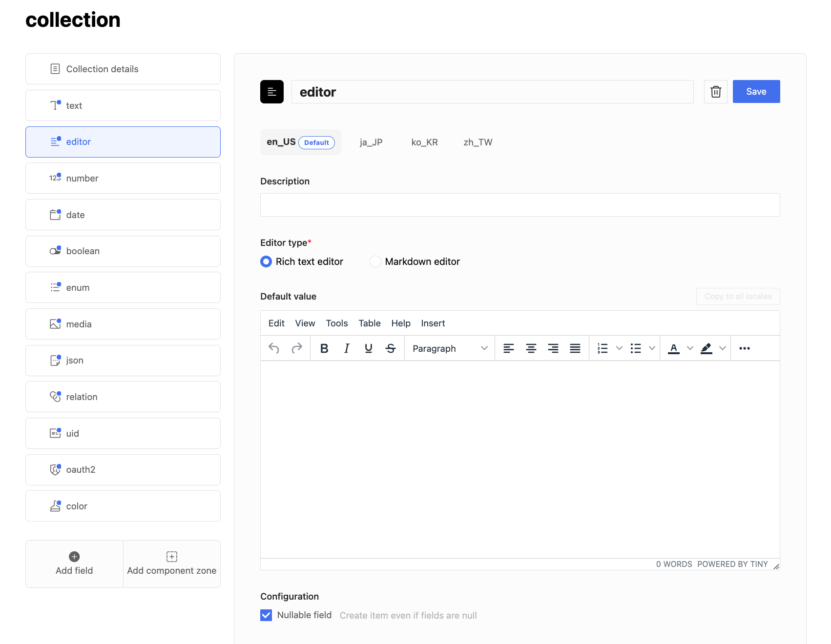Click the Save button
This screenshot has height=644, width=831.
pyautogui.click(x=756, y=92)
